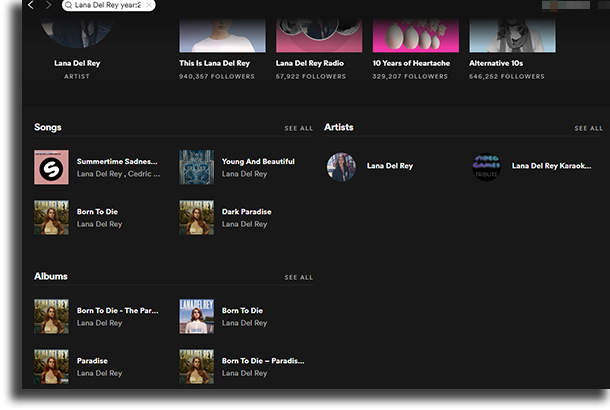The height and width of the screenshot is (410, 610).
Task: Focus the Lana Del Rey search field
Action: (108, 5)
